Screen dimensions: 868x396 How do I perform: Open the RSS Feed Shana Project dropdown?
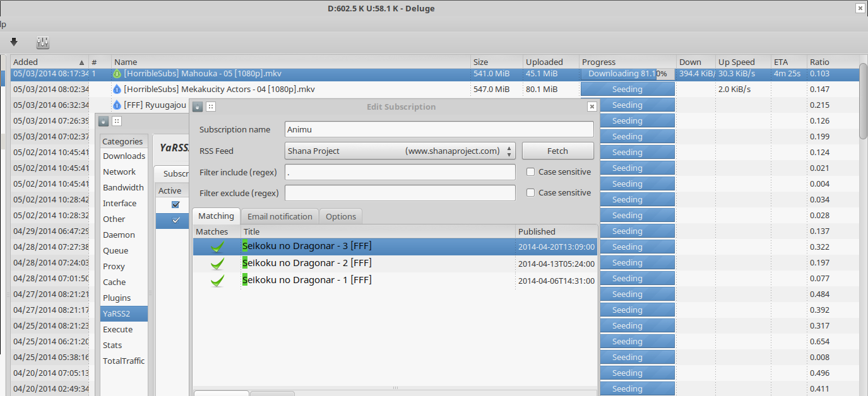pos(400,151)
